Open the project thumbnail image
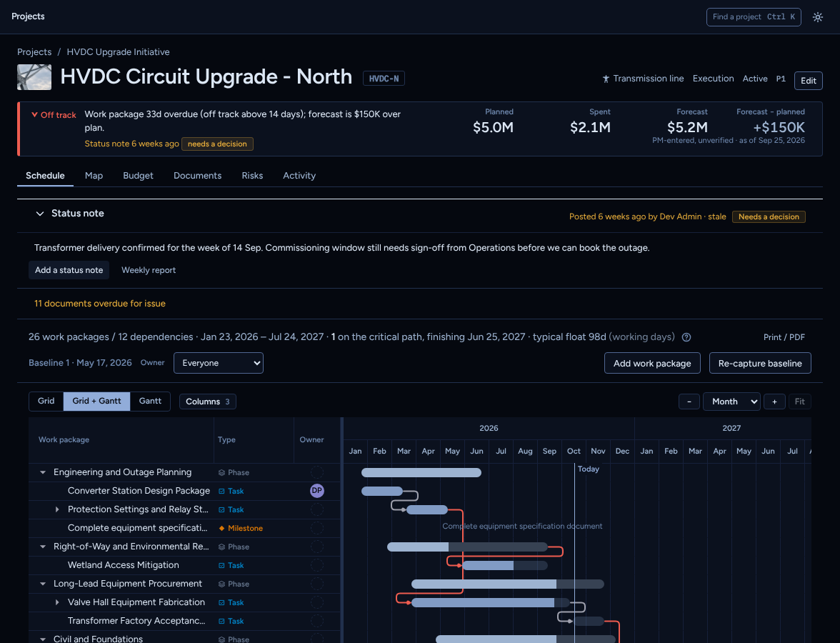This screenshot has height=643, width=840. tap(34, 77)
